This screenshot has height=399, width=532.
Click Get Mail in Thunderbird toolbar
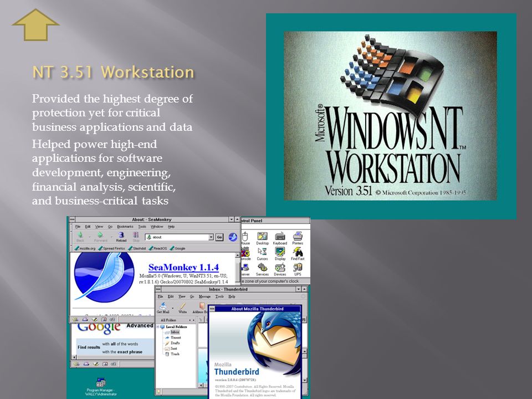[163, 308]
